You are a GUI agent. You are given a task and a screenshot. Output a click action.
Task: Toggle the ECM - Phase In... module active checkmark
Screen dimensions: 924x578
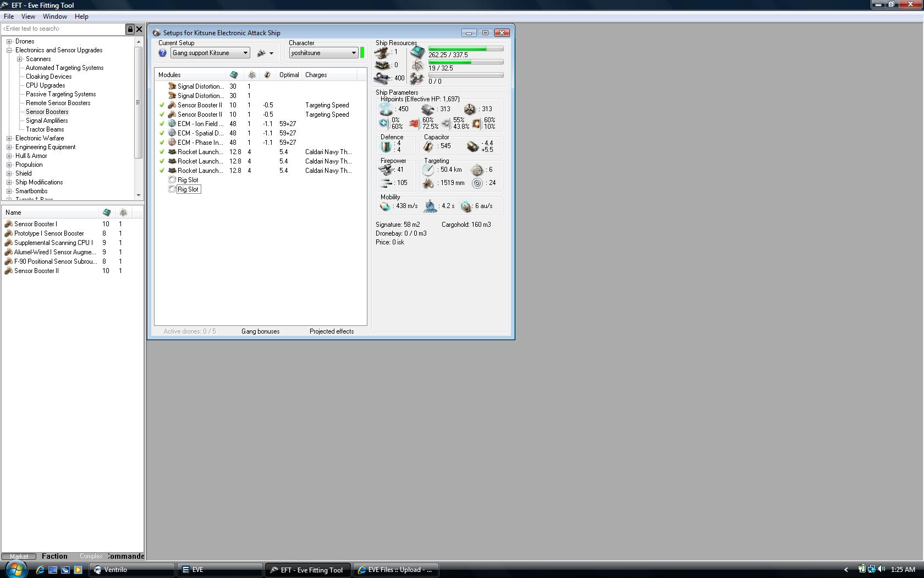pos(162,143)
